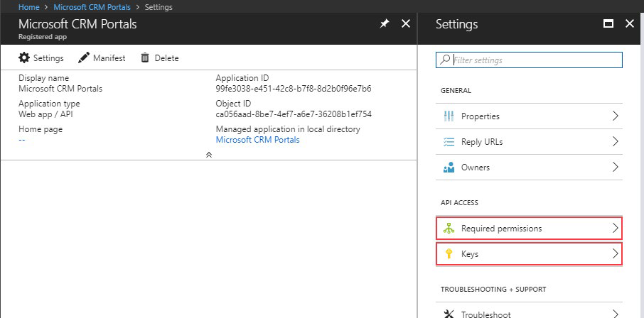Click the Settings blade title
Viewport: 644px width, 318px height.
click(457, 24)
